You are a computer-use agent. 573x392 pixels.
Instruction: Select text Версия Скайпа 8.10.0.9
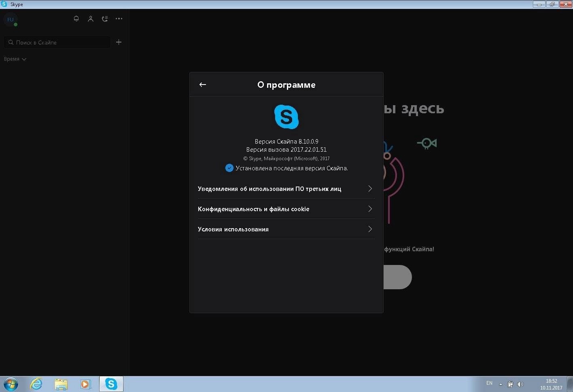(x=286, y=141)
